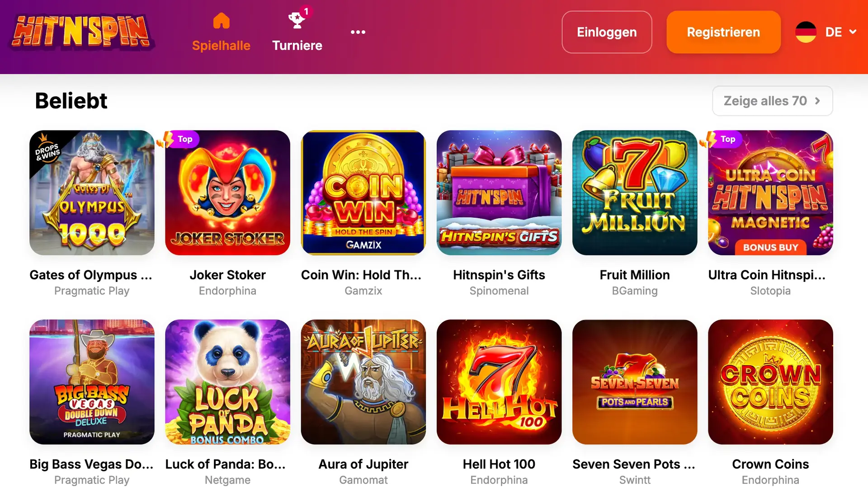
Task: Click the Crown Coins game title
Action: coord(770,464)
